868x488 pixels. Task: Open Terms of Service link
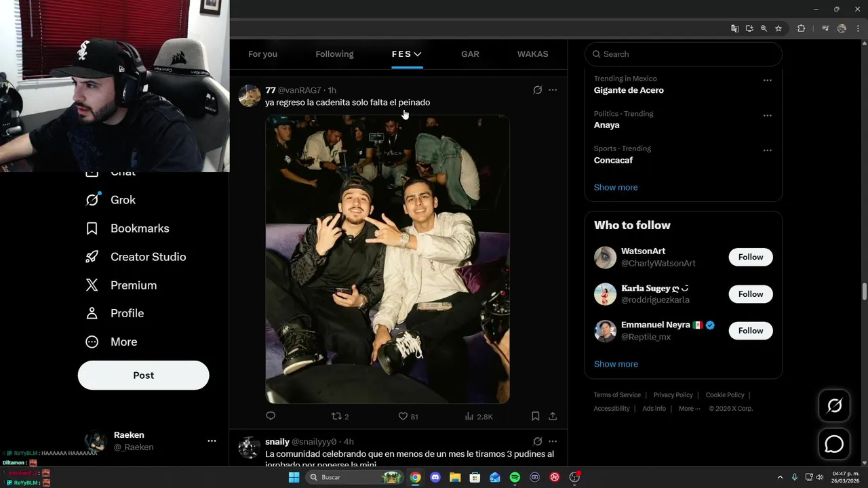(x=617, y=395)
